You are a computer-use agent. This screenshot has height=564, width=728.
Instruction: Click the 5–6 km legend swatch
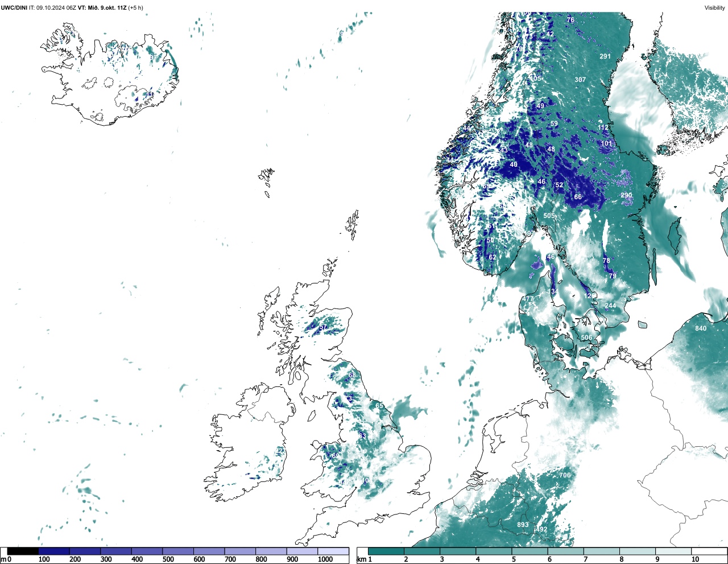[x=530, y=551]
